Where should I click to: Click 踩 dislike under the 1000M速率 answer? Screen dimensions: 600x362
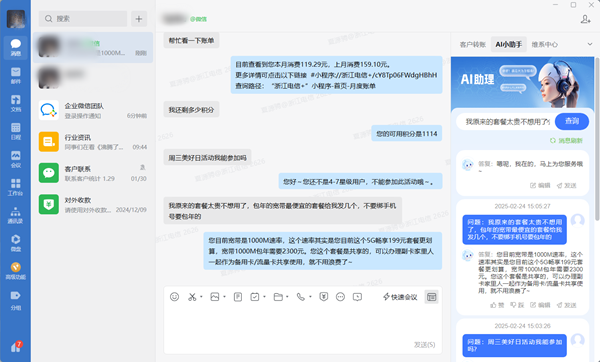(517, 305)
